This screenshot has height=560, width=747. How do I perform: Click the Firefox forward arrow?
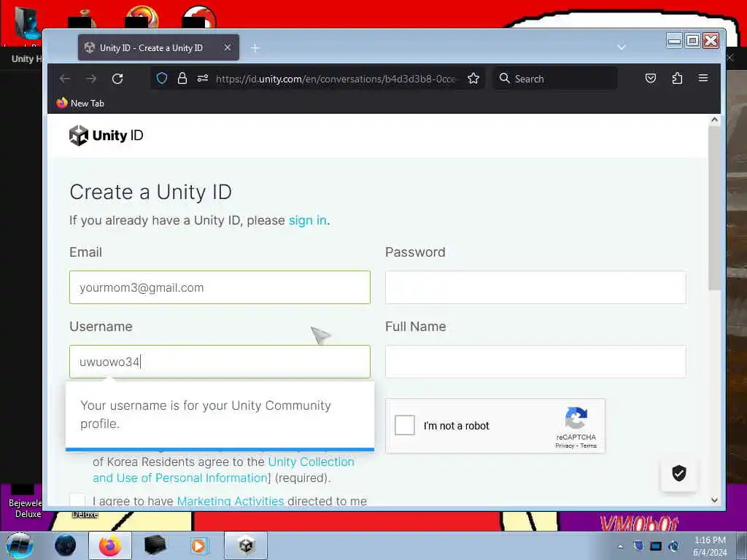tap(91, 79)
